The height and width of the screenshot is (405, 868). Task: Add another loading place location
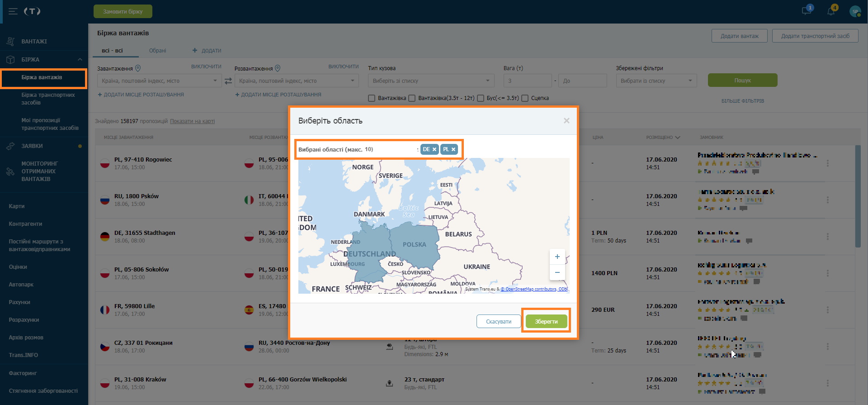(141, 95)
